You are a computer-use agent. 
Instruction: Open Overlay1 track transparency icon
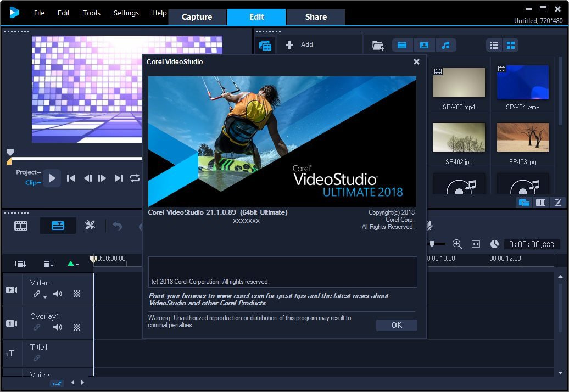point(77,327)
